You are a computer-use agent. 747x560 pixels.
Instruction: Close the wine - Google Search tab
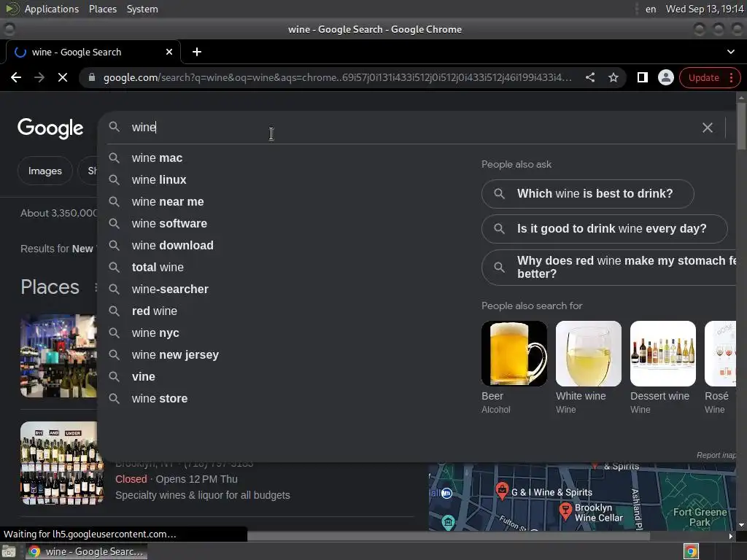point(169,52)
